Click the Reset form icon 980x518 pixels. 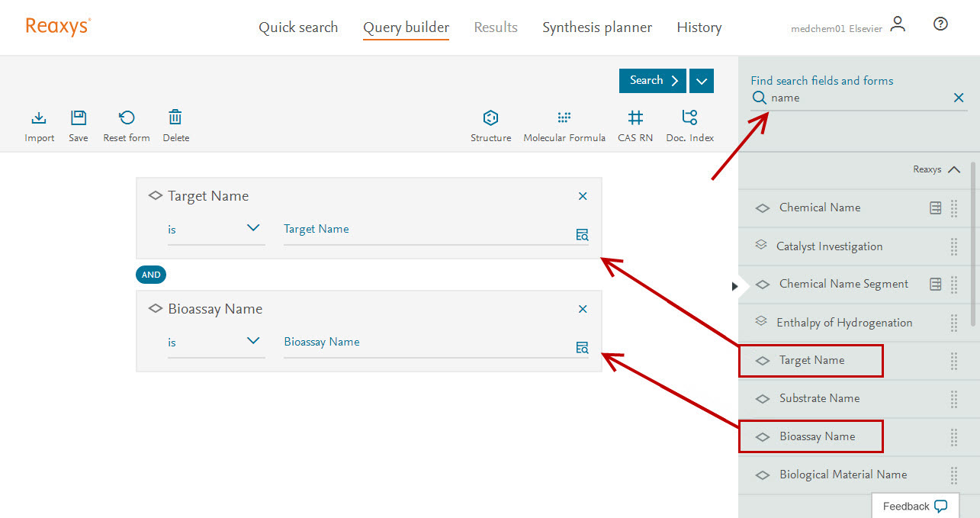point(127,118)
